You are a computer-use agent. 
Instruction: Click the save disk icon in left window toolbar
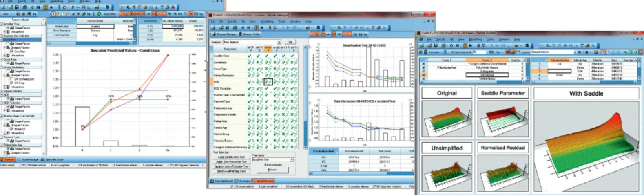17,7
